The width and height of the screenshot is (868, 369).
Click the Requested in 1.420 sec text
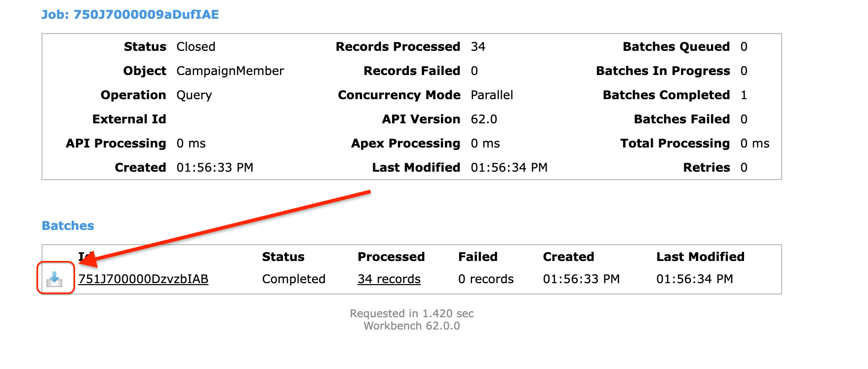click(x=412, y=314)
